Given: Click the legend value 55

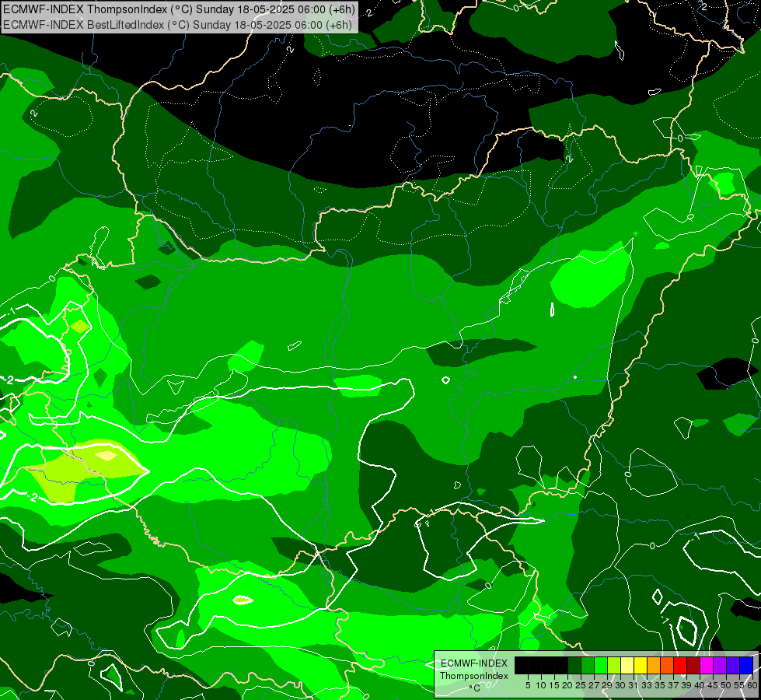Looking at the screenshot, I should [739, 685].
